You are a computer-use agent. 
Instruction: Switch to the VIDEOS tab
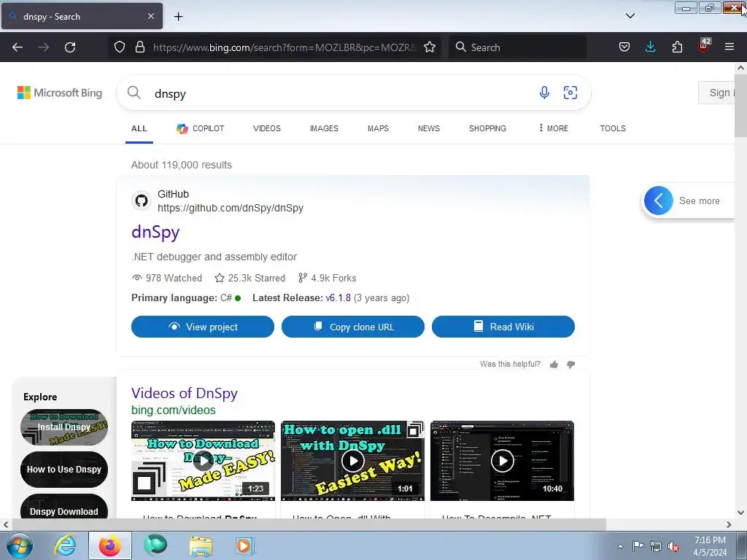pyautogui.click(x=267, y=128)
